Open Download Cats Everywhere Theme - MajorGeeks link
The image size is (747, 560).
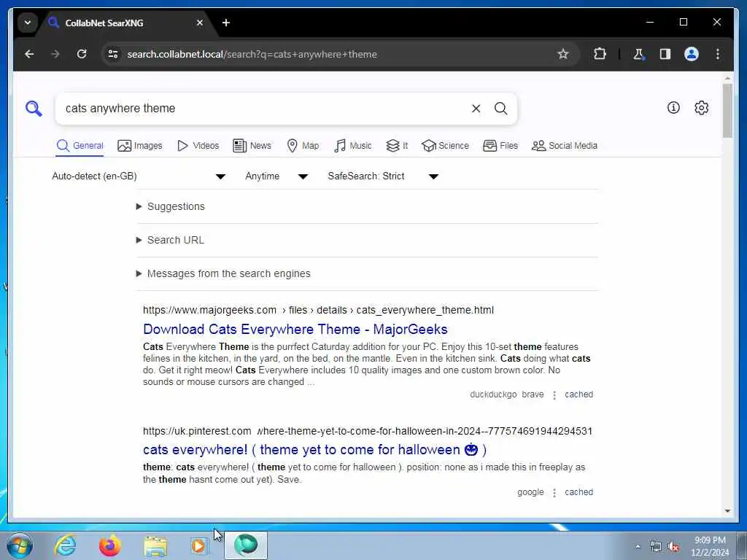click(x=295, y=330)
